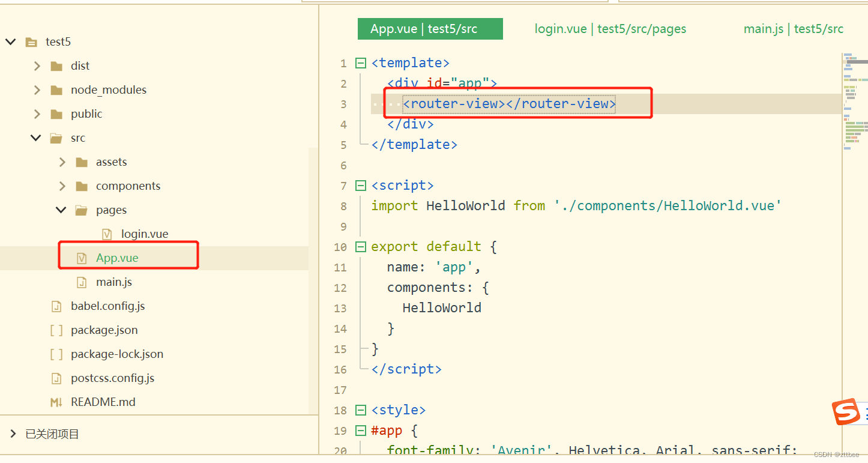This screenshot has width=868, height=463.
Task: Open babel.config.js in the file tree
Action: click(x=108, y=306)
